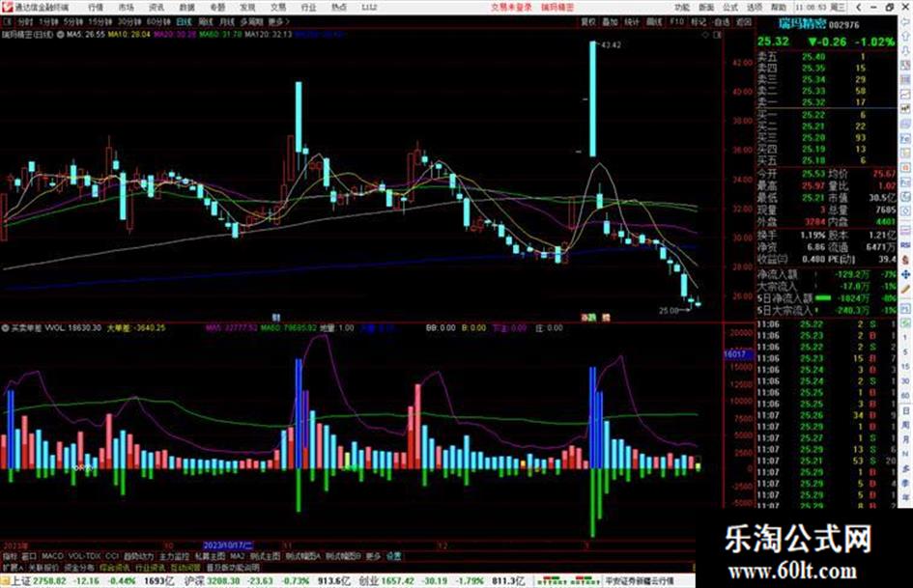
Task: Open the 市场 menu
Action: [x=126, y=7]
